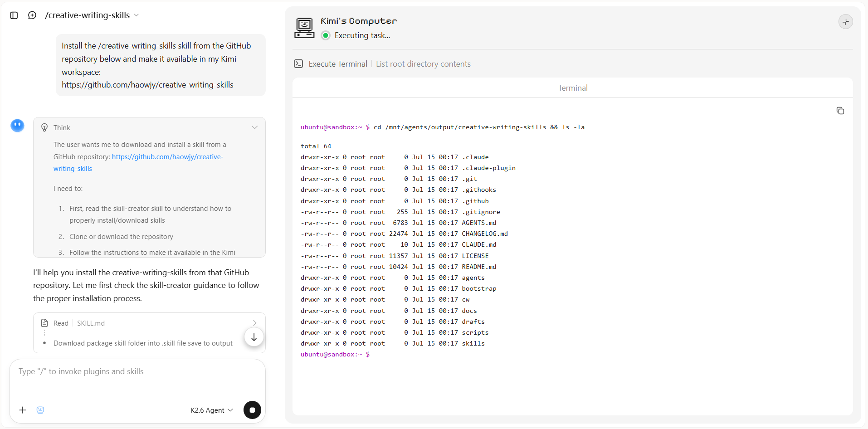Copy the terminal output
This screenshot has height=429, width=868.
(840, 111)
